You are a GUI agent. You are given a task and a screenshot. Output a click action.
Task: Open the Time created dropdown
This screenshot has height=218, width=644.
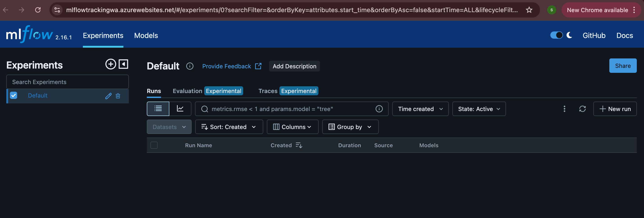420,109
